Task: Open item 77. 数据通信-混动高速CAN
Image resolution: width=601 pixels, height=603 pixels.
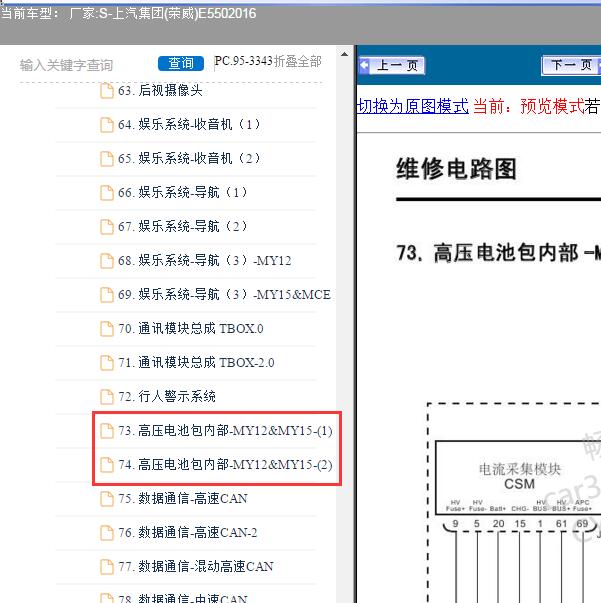Action: pos(196,566)
